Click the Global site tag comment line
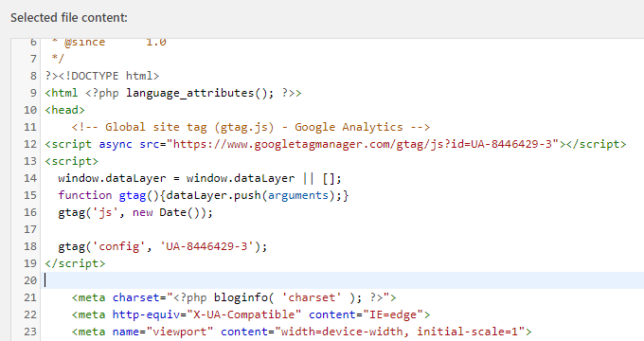Image resolution: width=644 pixels, height=341 pixels. coord(251,127)
